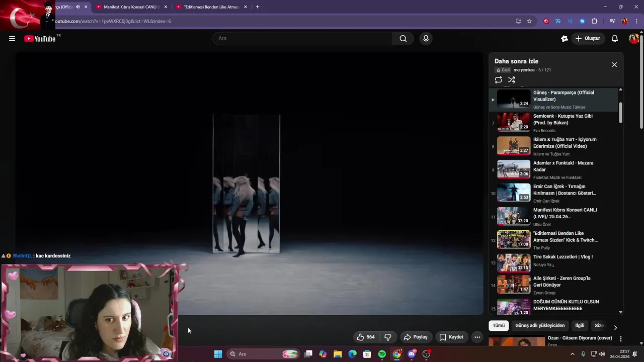Open Discord from taskbar

coord(412,354)
